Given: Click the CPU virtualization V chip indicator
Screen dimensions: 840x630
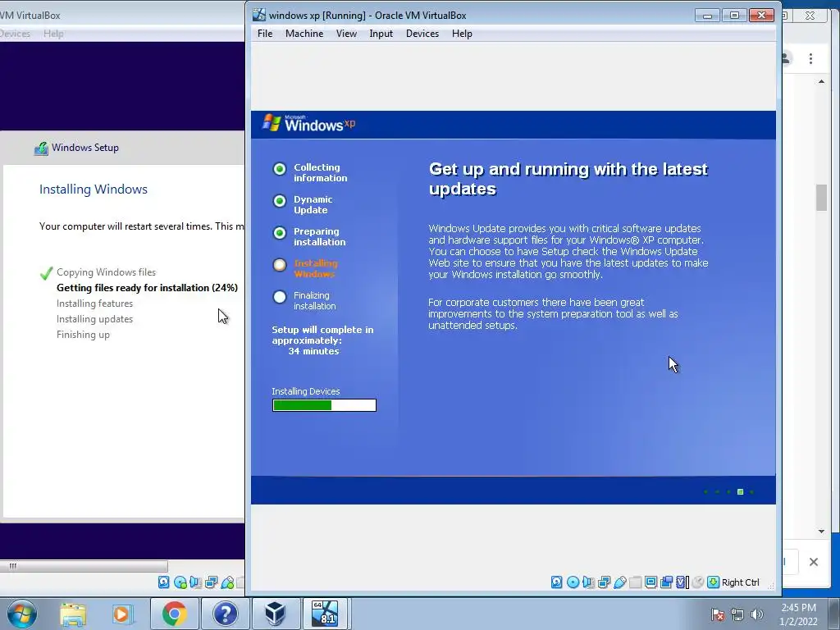Looking at the screenshot, I should (x=682, y=582).
